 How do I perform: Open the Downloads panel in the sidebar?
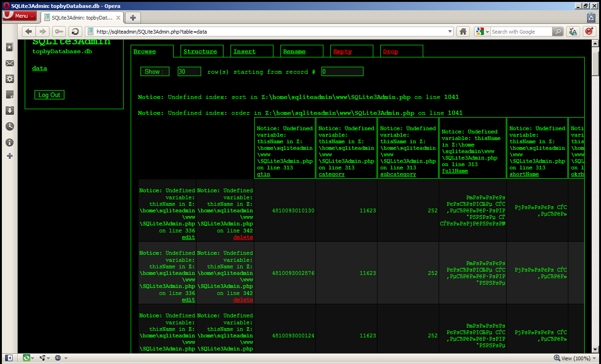9,111
